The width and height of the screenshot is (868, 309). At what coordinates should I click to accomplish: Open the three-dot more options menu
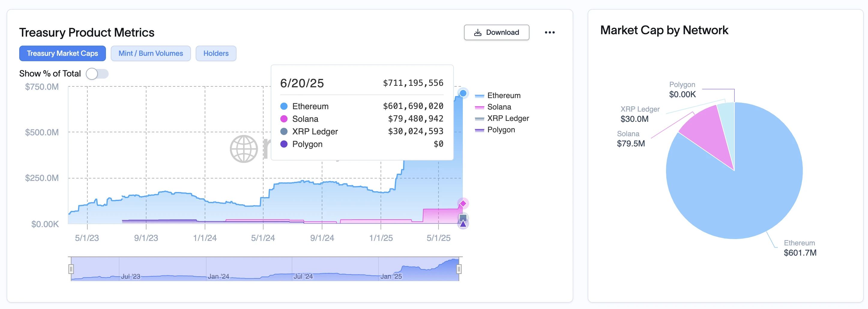click(x=549, y=32)
